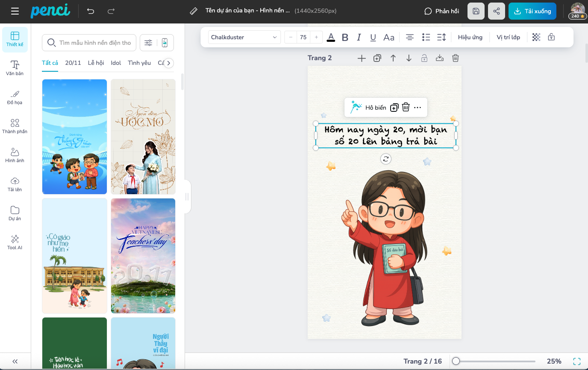The height and width of the screenshot is (370, 588).
Task: Click the template search input field
Action: 95,43
